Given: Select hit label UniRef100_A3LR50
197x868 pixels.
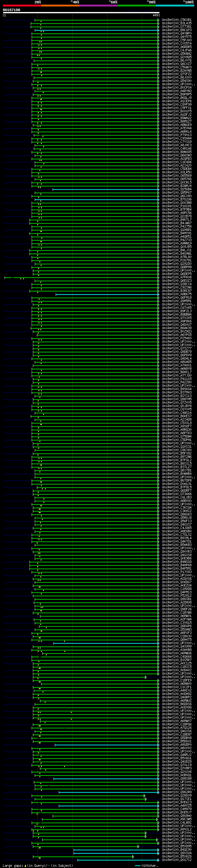Looking at the screenshot, I should pos(176,172).
